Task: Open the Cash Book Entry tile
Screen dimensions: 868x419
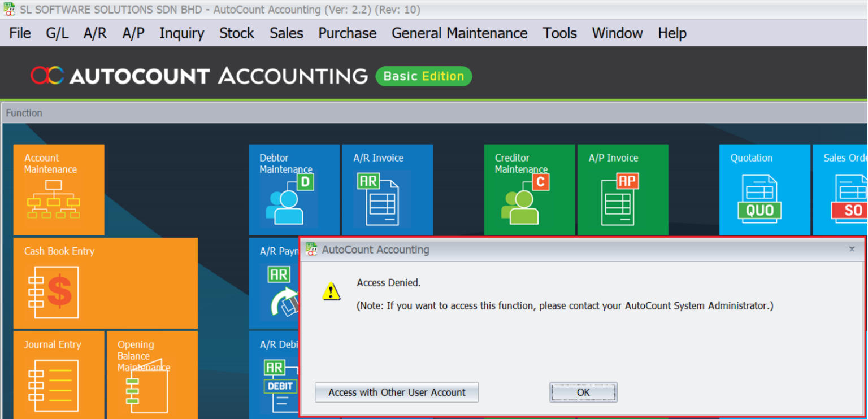Action: tap(106, 283)
